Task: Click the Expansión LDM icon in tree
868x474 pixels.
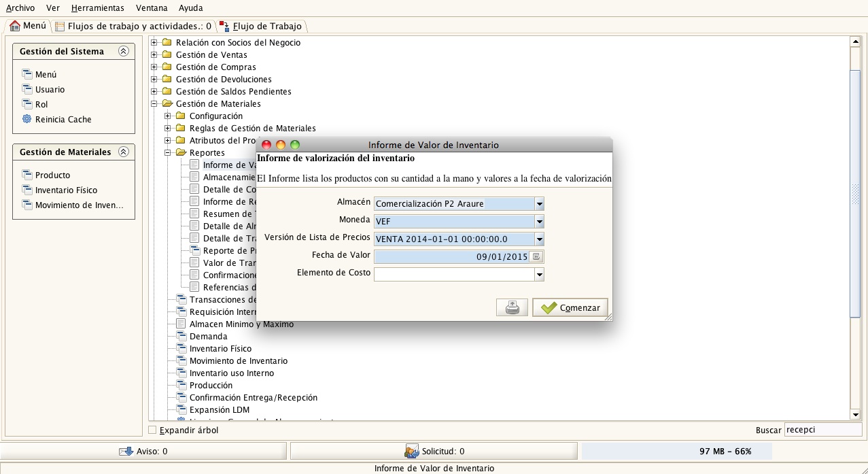Action: tap(181, 409)
